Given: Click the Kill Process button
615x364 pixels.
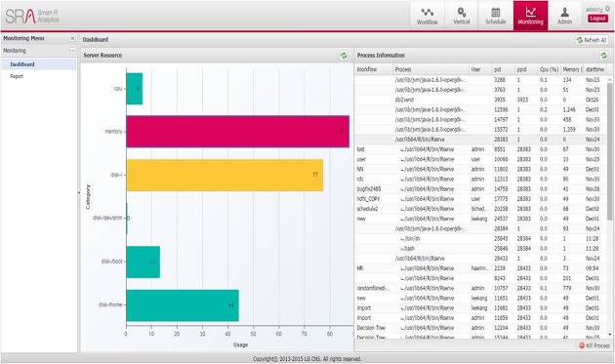Looking at the screenshot, I should [594, 345].
